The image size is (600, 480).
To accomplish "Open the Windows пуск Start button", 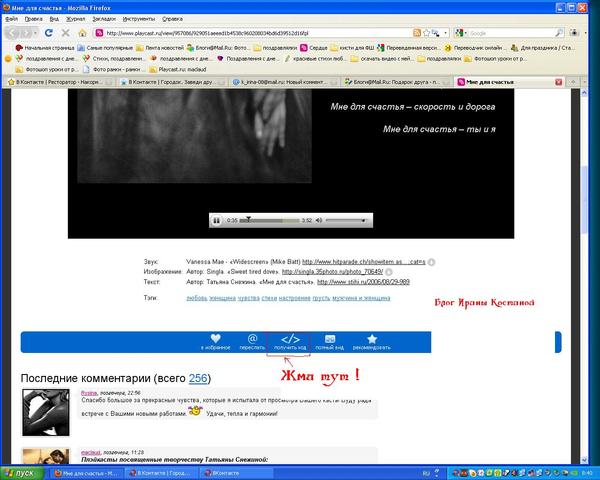I will [22, 473].
